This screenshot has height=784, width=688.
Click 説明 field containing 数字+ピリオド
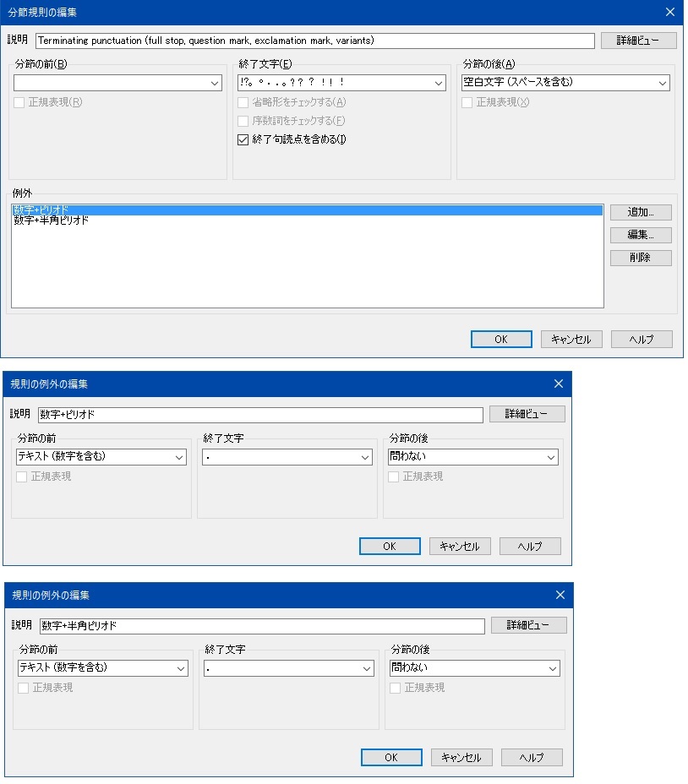[x=260, y=415]
